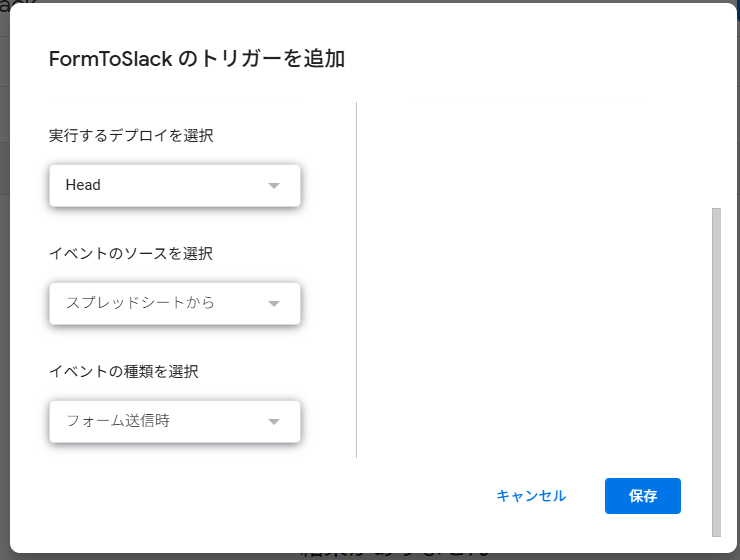Click the blue 保存 button
Viewport: 740px width, 560px height.
643,496
